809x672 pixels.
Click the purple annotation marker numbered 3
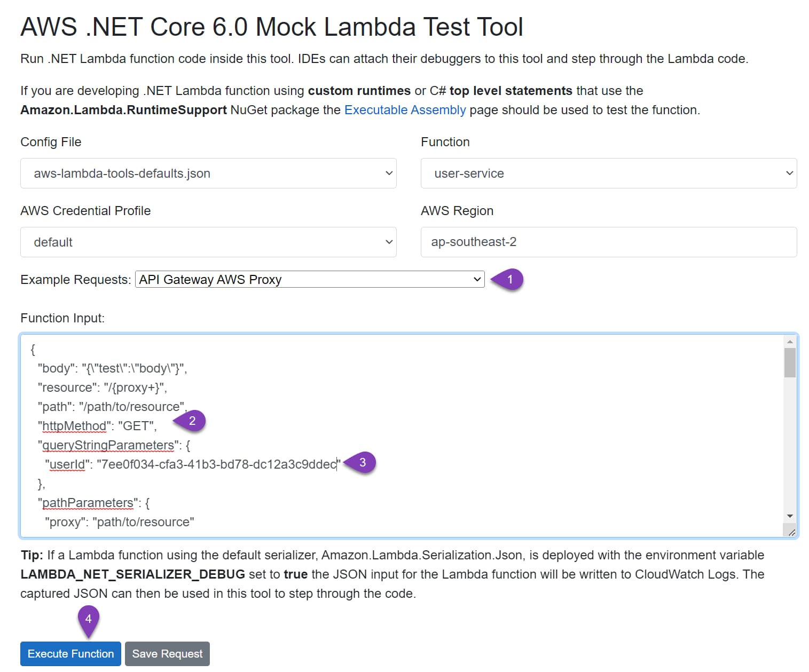point(363,462)
